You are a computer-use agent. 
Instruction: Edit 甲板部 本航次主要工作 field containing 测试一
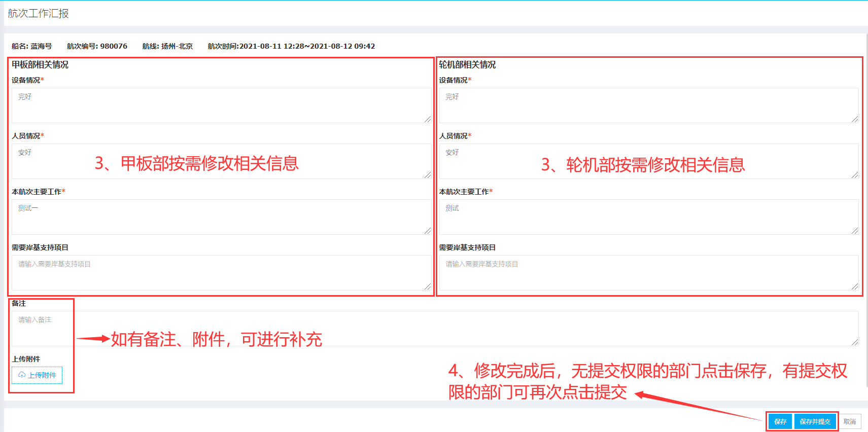tap(222, 217)
